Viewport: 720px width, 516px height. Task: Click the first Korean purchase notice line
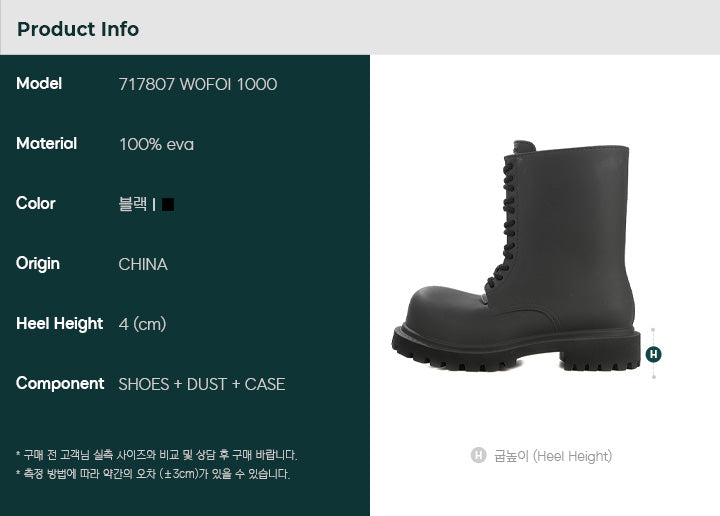click(157, 455)
